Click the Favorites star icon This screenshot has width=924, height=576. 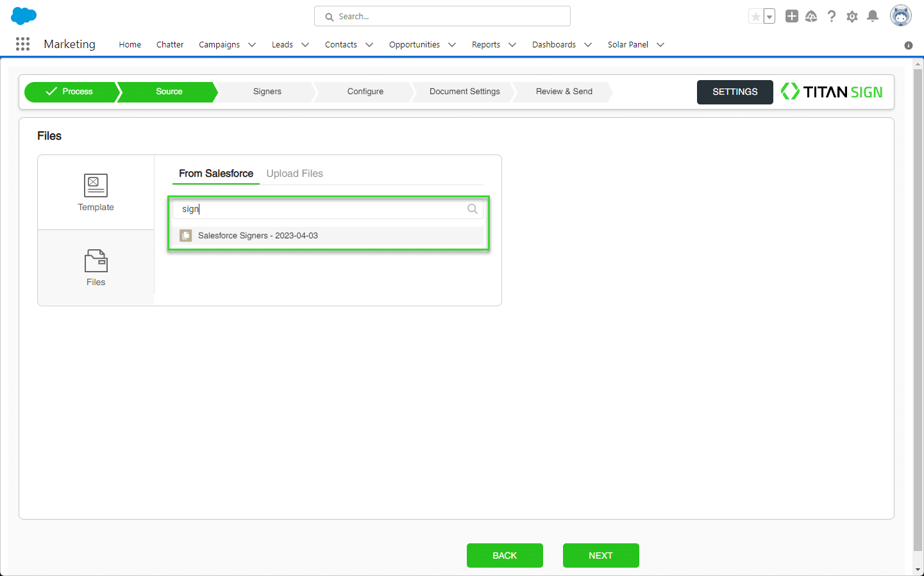756,17
